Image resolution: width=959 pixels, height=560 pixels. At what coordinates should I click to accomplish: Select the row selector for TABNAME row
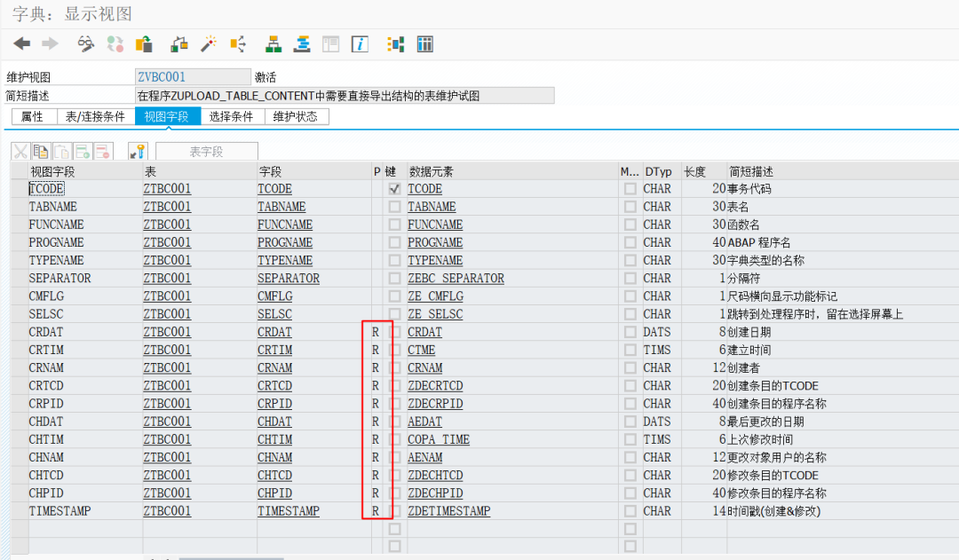[20, 207]
